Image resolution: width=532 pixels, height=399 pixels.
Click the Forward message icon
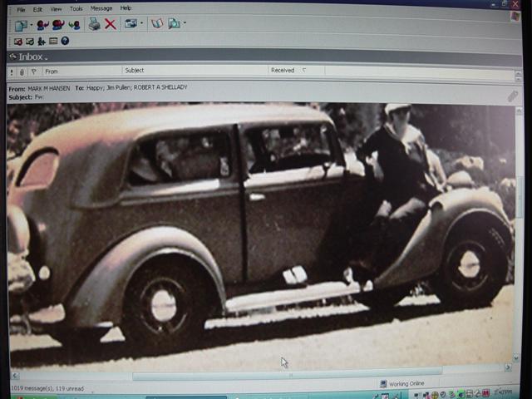74,25
